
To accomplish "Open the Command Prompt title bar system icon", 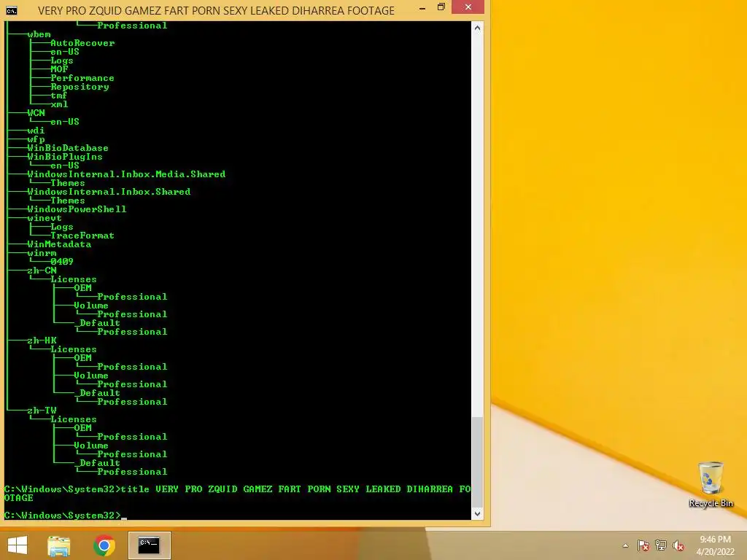I will pos(12,10).
